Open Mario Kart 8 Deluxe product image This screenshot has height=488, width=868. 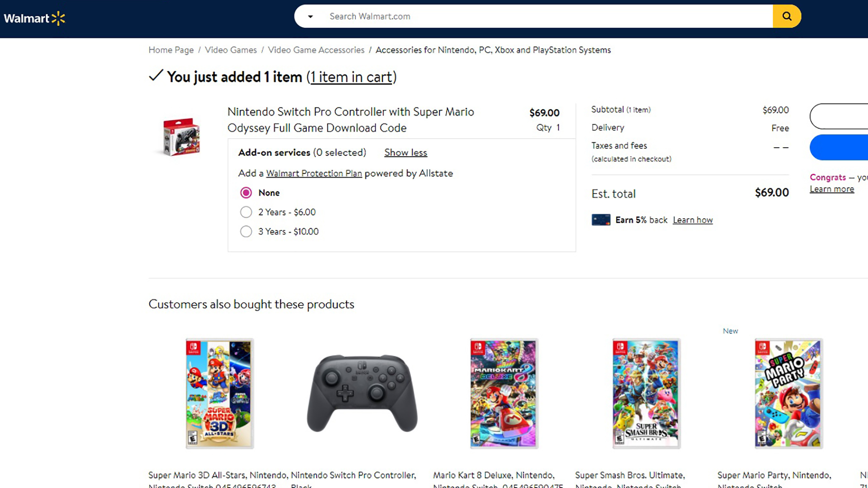pyautogui.click(x=504, y=393)
